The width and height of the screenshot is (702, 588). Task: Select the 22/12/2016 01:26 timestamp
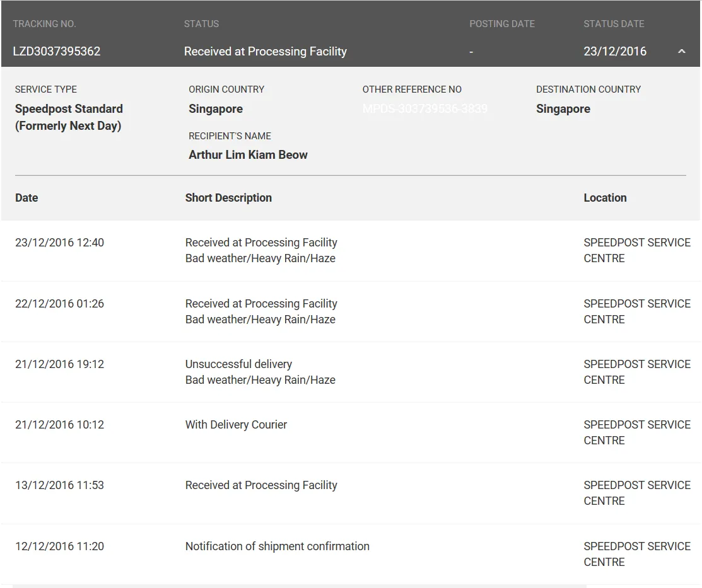(x=59, y=304)
